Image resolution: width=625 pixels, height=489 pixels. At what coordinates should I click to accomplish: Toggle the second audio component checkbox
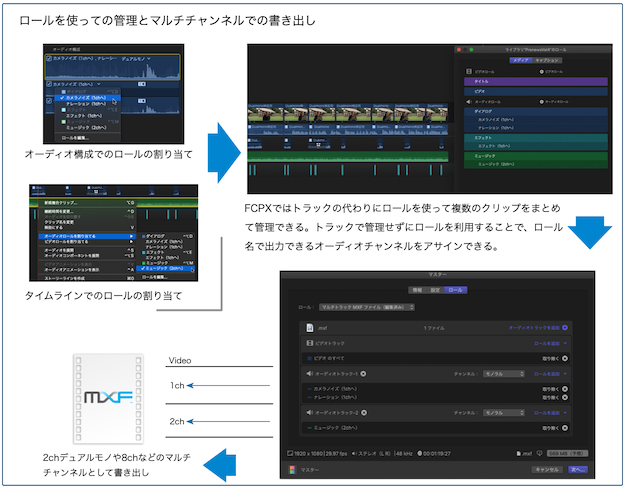(x=49, y=85)
